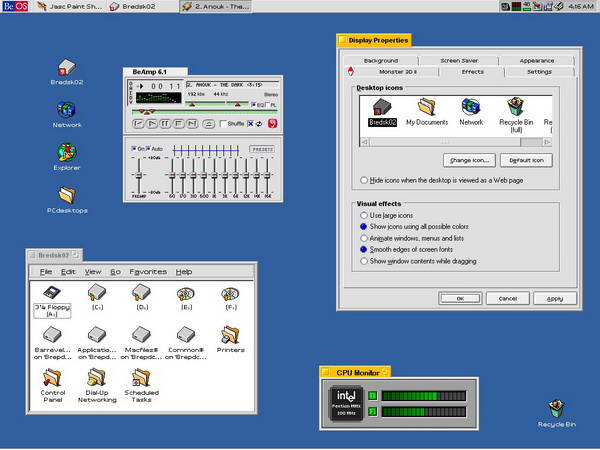Toggle the repeat checkbox in BeAmp

point(250,124)
